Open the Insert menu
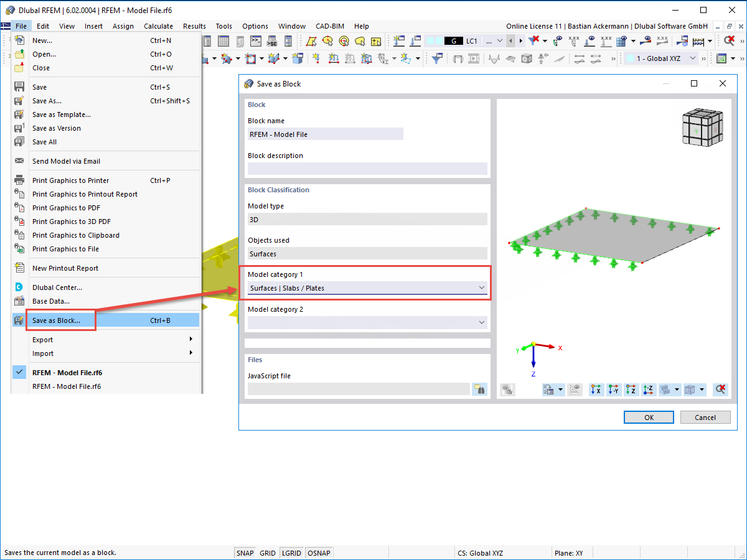This screenshot has width=747, height=560. [93, 26]
